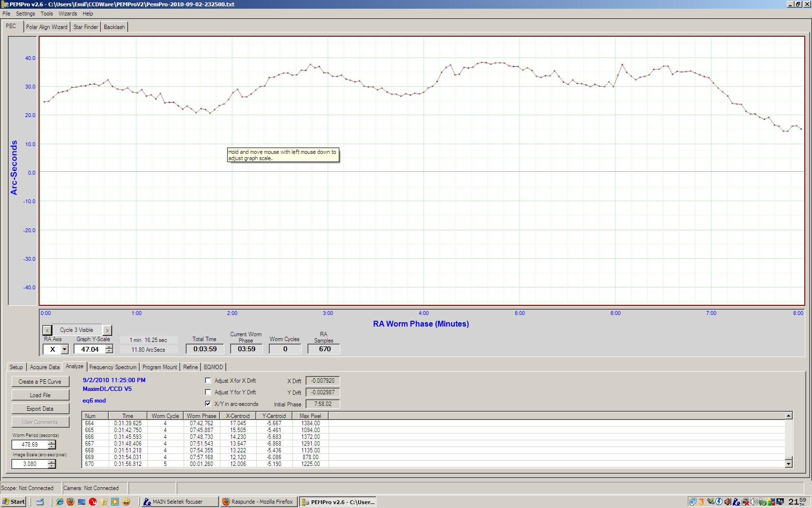
Task: Increase Worm Period value with spinner
Action: (x=52, y=442)
